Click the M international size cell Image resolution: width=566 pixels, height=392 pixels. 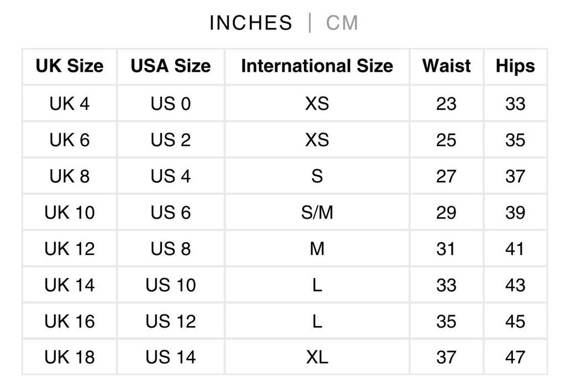317,249
